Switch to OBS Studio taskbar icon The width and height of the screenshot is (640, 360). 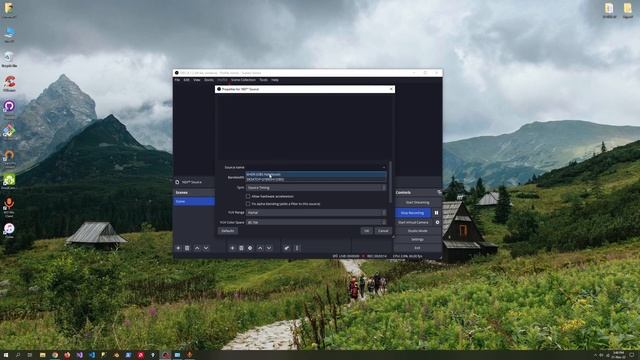click(165, 356)
